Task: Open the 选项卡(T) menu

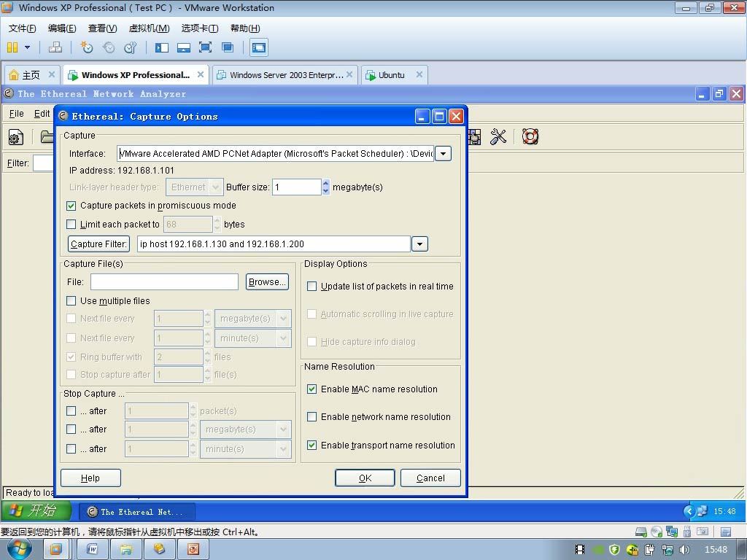Action: 200,28
